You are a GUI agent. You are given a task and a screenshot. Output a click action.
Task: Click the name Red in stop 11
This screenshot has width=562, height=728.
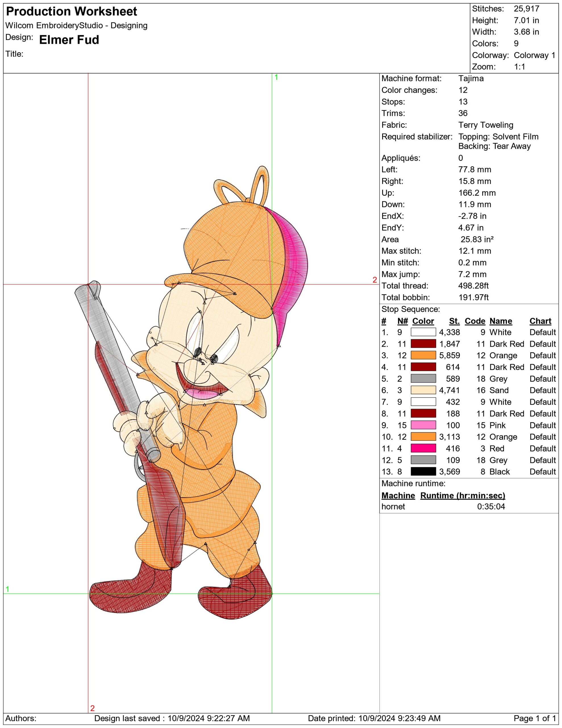(x=497, y=449)
